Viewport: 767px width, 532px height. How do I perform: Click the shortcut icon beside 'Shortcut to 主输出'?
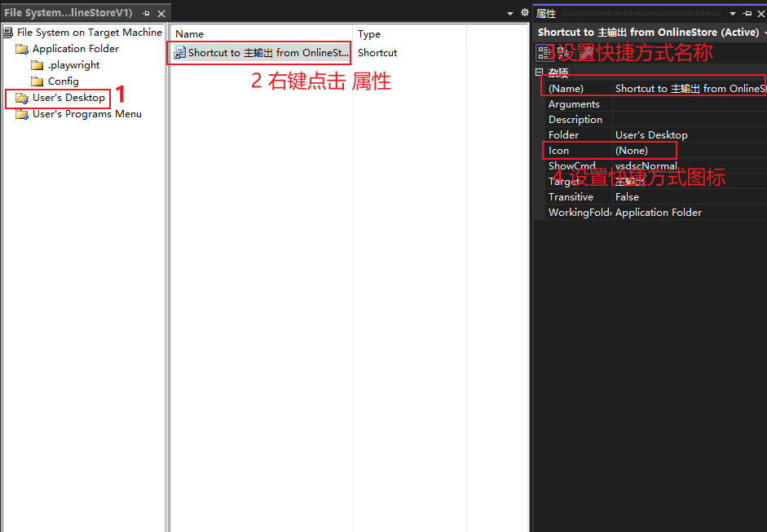coord(179,52)
